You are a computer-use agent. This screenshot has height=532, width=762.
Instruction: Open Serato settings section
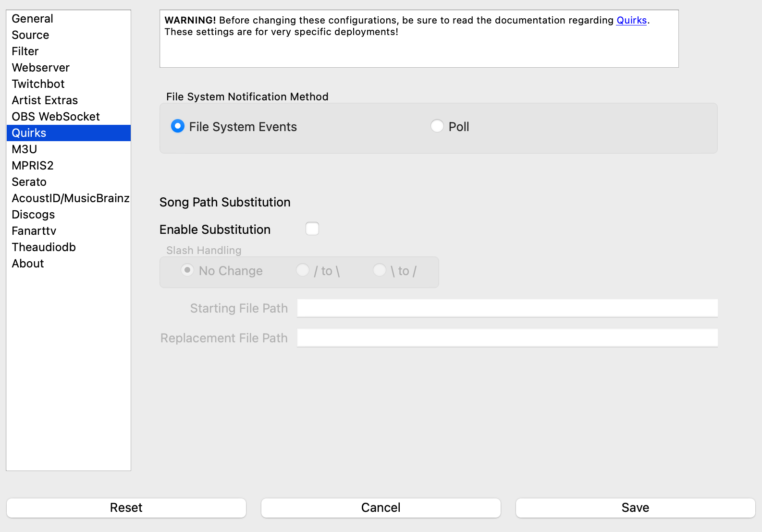[29, 182]
